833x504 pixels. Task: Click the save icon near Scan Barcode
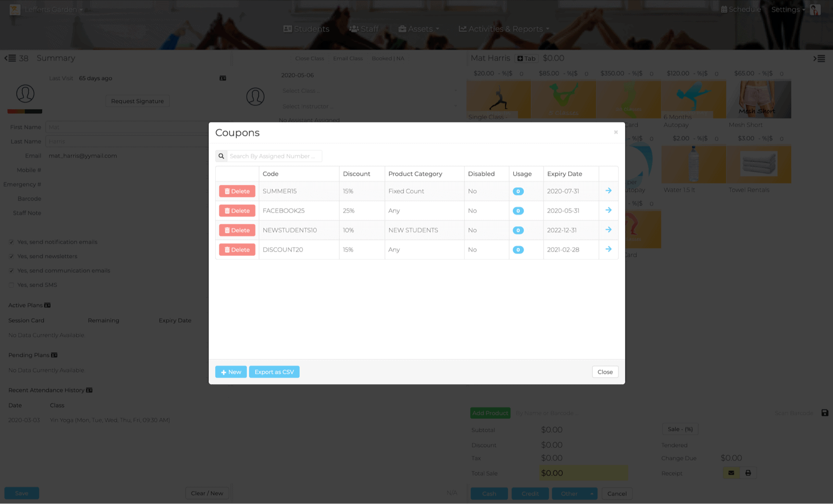click(825, 413)
